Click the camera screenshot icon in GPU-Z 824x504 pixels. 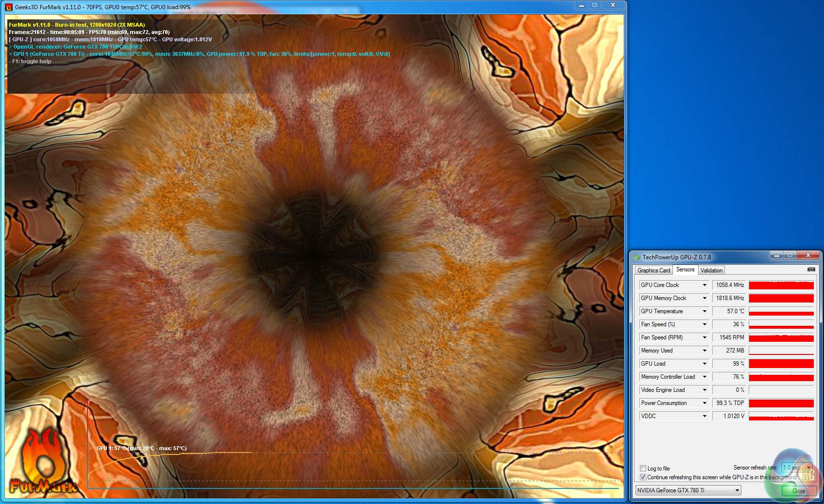tap(811, 269)
